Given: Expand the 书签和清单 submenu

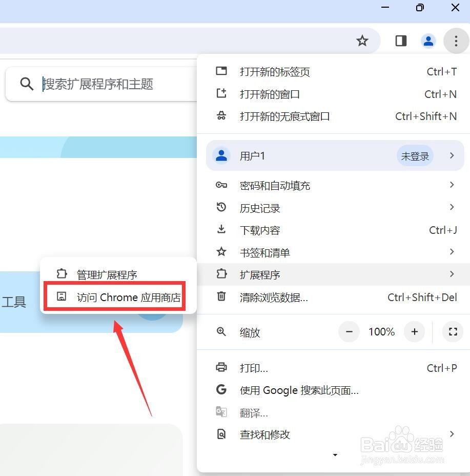Looking at the screenshot, I should (452, 252).
